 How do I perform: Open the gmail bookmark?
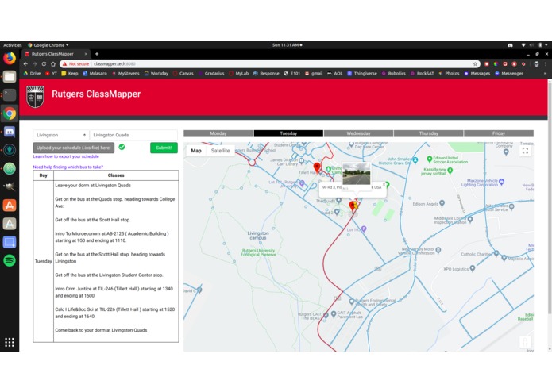(314, 74)
